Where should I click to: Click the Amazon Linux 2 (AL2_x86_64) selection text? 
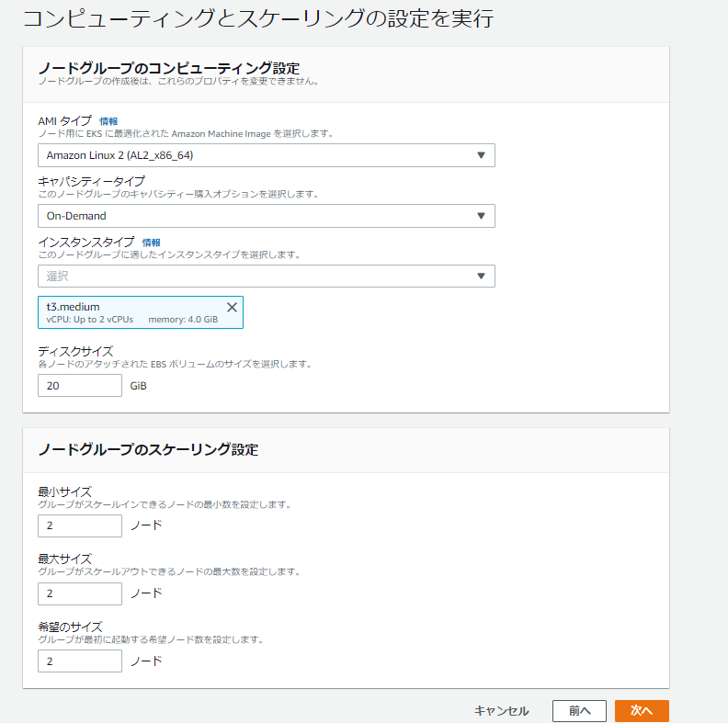119,155
